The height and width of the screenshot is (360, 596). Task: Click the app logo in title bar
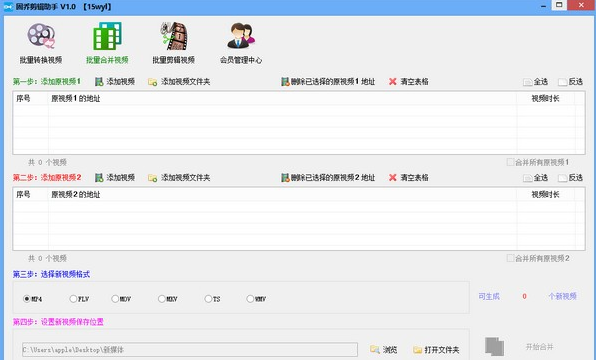[x=8, y=7]
